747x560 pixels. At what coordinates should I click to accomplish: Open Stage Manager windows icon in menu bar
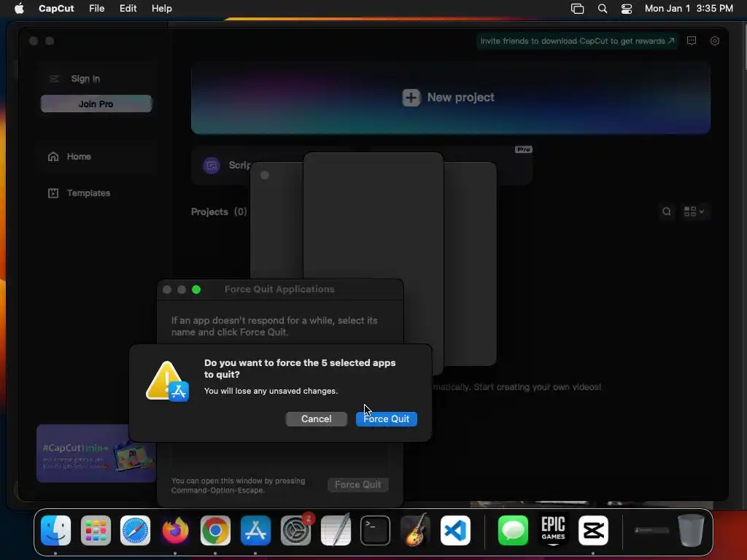[x=578, y=9]
